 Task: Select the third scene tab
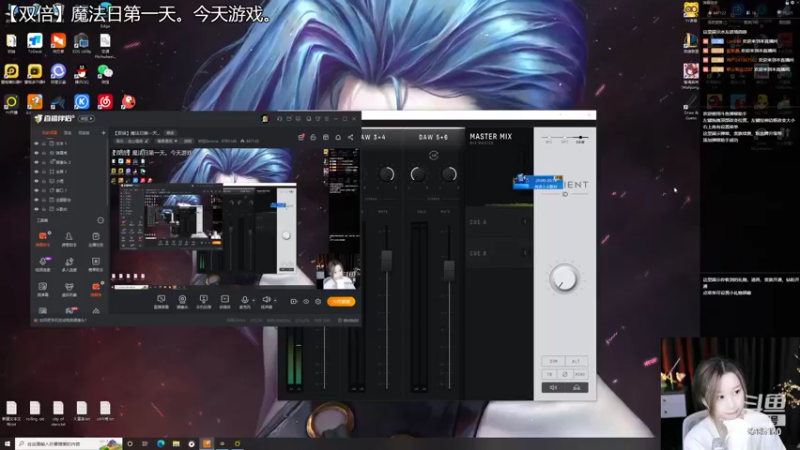84,133
